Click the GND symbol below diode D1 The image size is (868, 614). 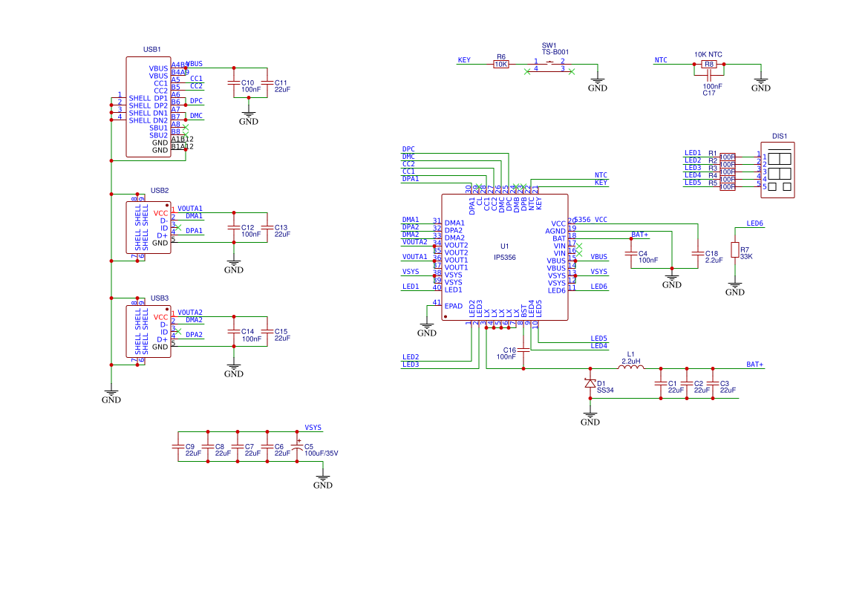pyautogui.click(x=590, y=418)
